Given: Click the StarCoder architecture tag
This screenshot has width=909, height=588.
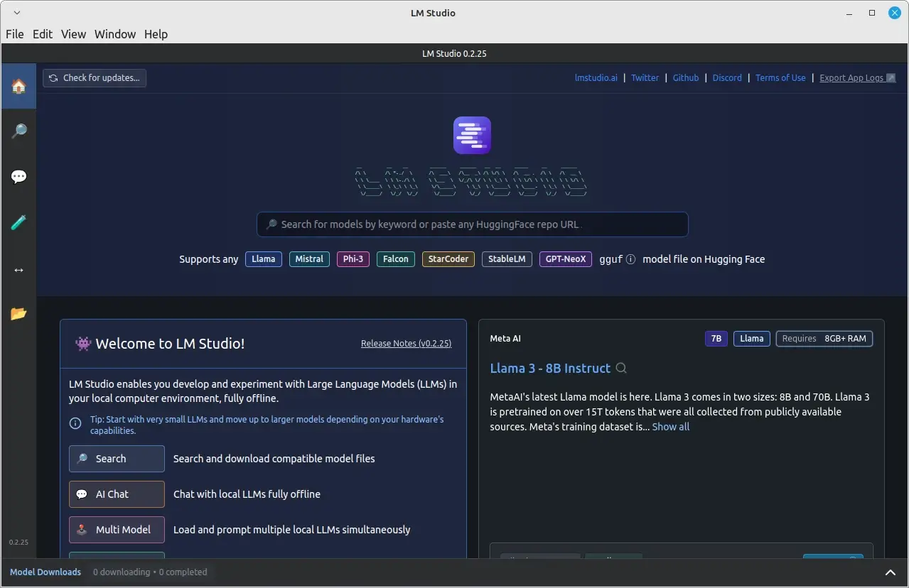Looking at the screenshot, I should (x=448, y=259).
